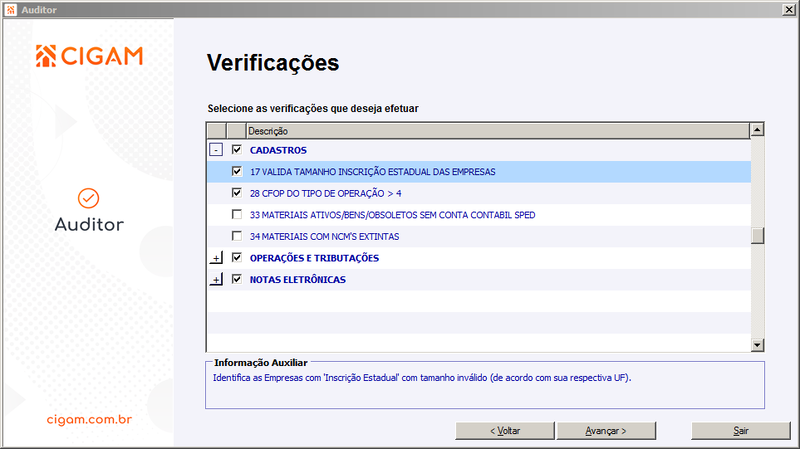
Task: Click the Informação Auxiliar description text
Action: (x=422, y=378)
